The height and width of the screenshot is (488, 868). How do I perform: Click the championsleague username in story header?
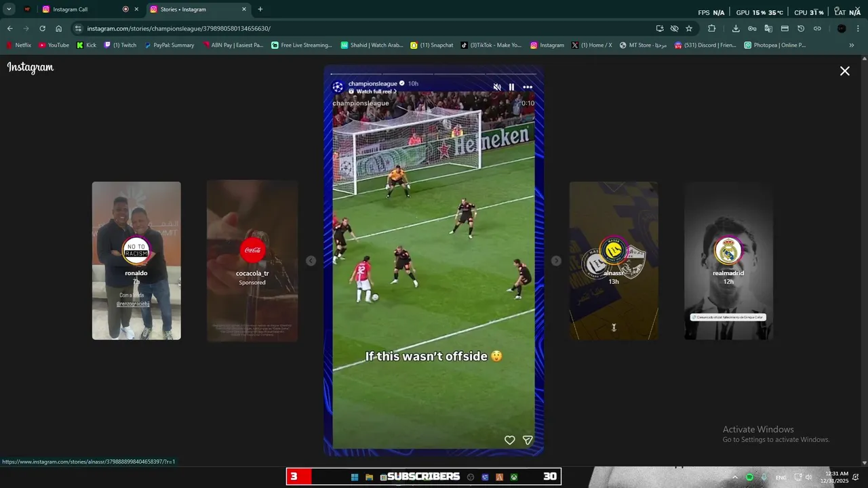(372, 83)
